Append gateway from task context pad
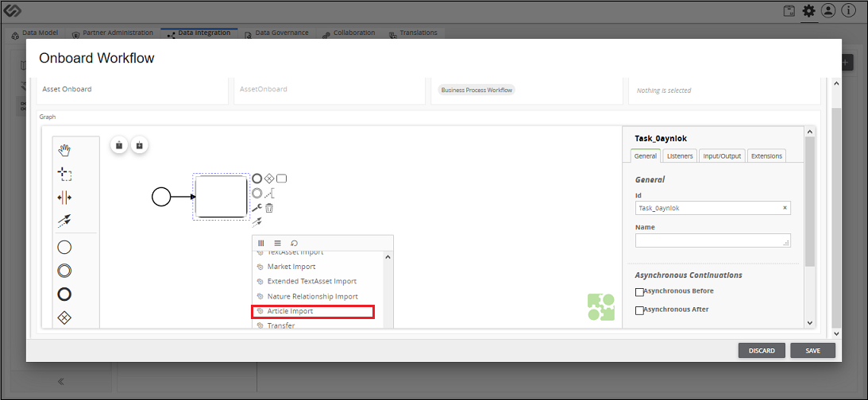 [269, 179]
